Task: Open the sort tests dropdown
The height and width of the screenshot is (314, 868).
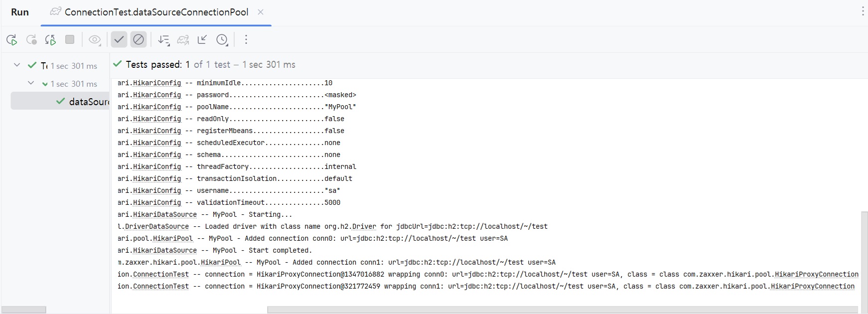Action: pyautogui.click(x=163, y=40)
